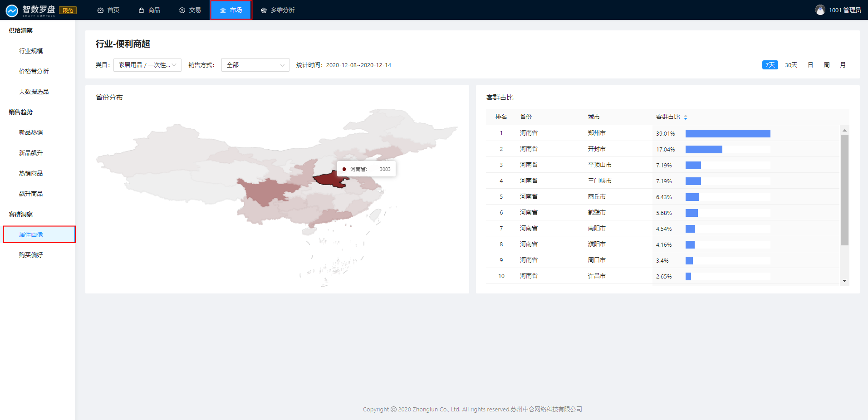The width and height of the screenshot is (868, 420).
Task: Open 购买偏好 in the sidebar
Action: click(31, 255)
